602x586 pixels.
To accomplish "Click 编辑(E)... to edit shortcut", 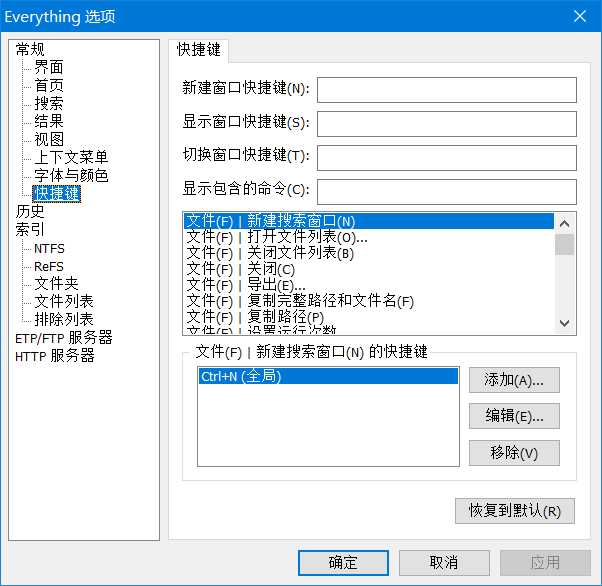I will coord(514,416).
